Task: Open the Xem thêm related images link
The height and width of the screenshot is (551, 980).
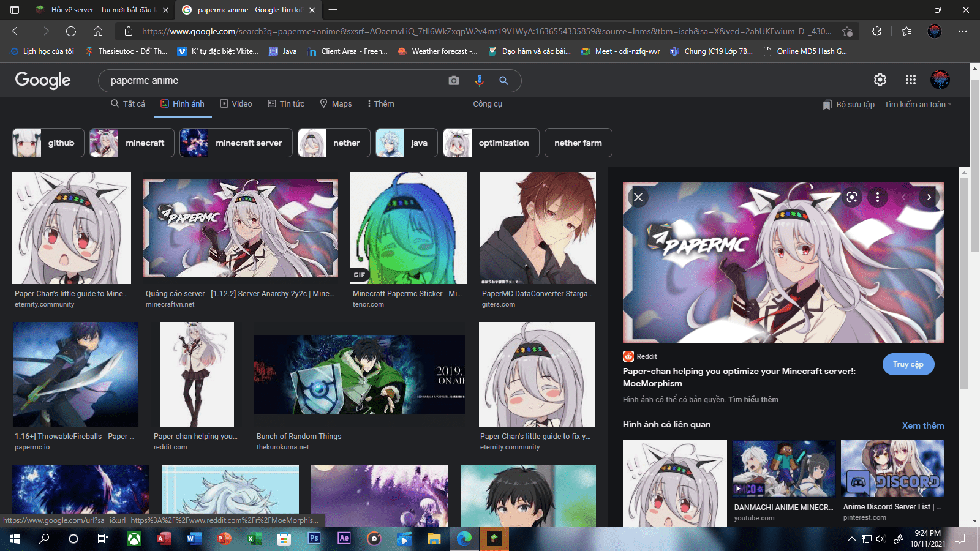Action: tap(922, 425)
